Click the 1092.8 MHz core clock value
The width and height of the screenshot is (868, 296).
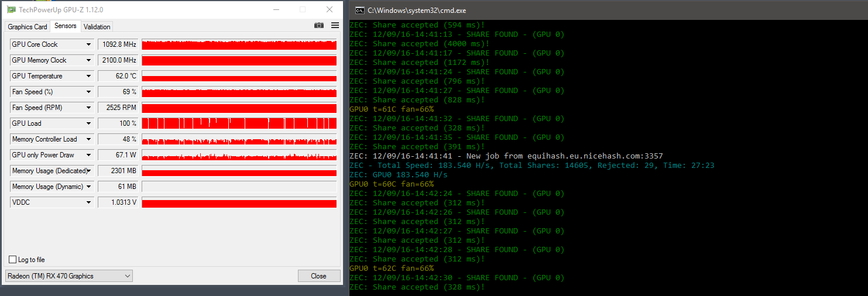(118, 44)
